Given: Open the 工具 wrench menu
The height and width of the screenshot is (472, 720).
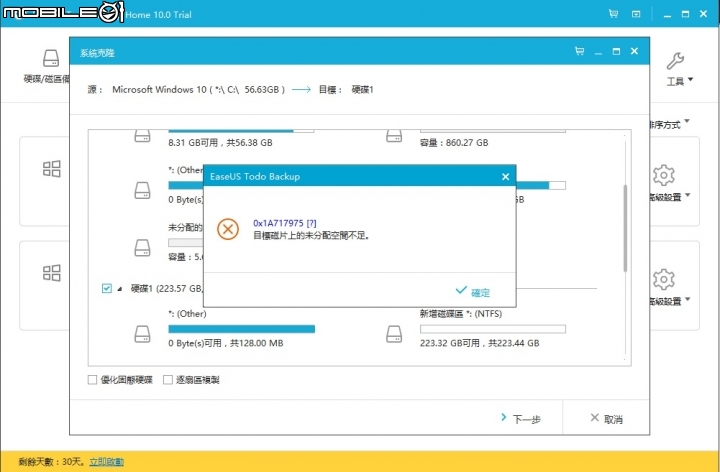Looking at the screenshot, I should (x=680, y=81).
